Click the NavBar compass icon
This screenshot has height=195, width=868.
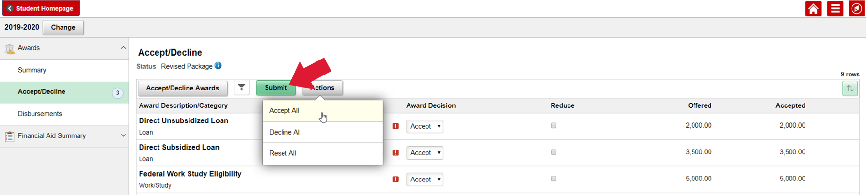pyautogui.click(x=856, y=9)
